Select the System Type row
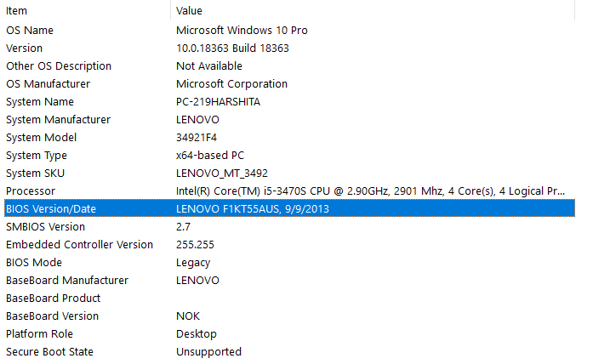Viewport: 593px width, 364px height. click(37, 155)
